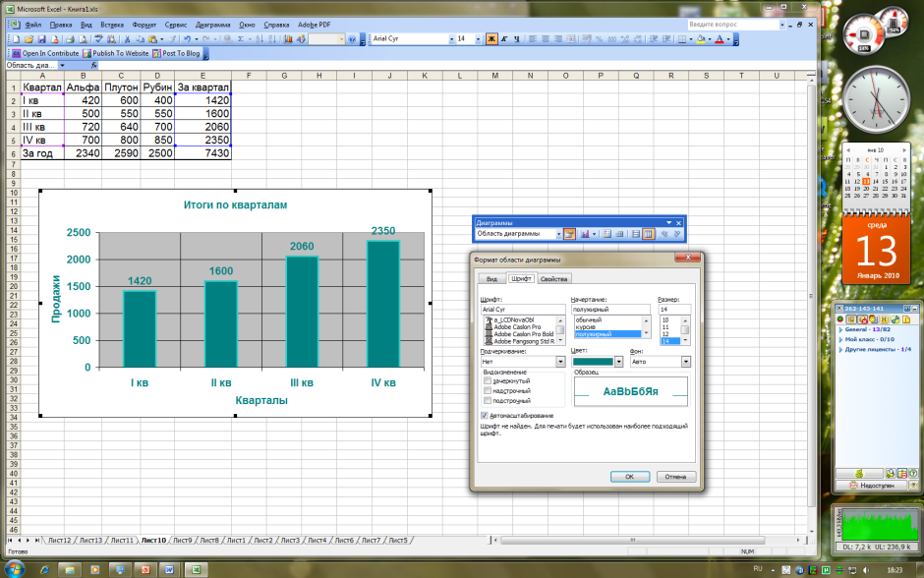The height and width of the screenshot is (578, 924).
Task: Click the Borders icon in formatting toolbar
Action: tap(682, 39)
